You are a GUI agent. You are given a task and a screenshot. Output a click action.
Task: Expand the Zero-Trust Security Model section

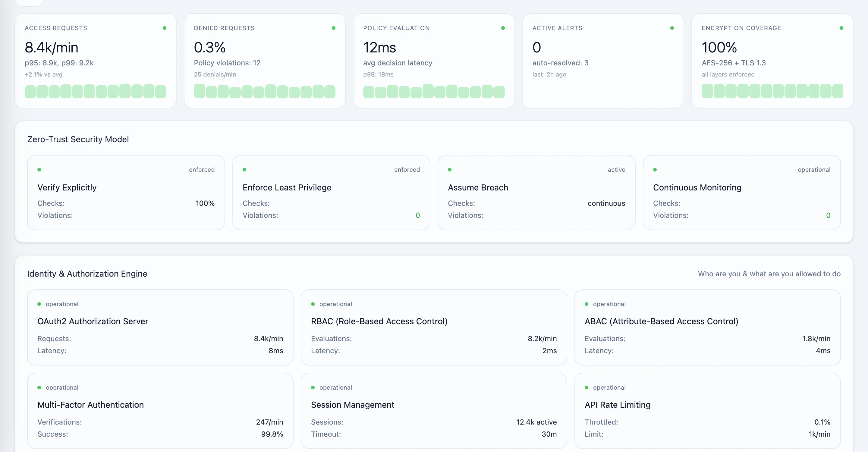(x=78, y=139)
